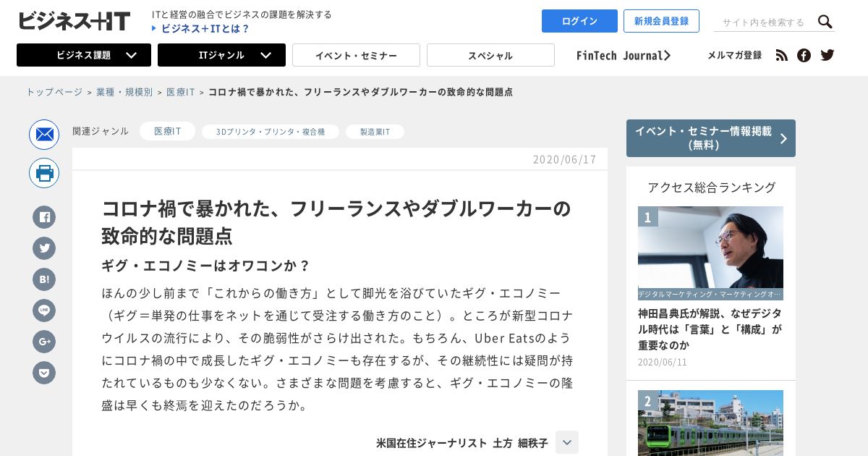868x456 pixels.
Task: Click the article date 2020/06/17
Action: pos(565,159)
